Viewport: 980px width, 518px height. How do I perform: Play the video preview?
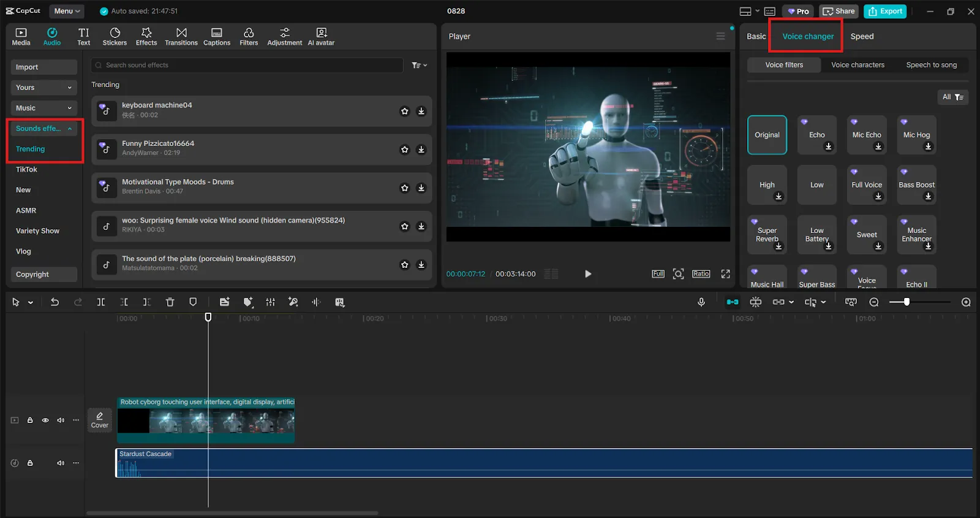click(588, 274)
